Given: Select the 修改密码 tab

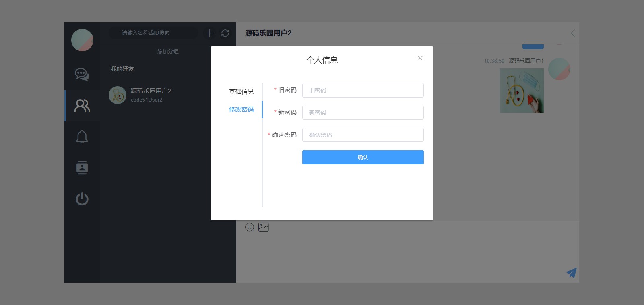Looking at the screenshot, I should [x=241, y=110].
